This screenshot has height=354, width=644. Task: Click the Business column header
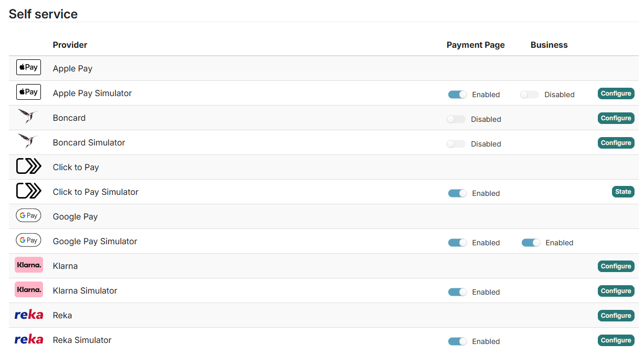(549, 45)
